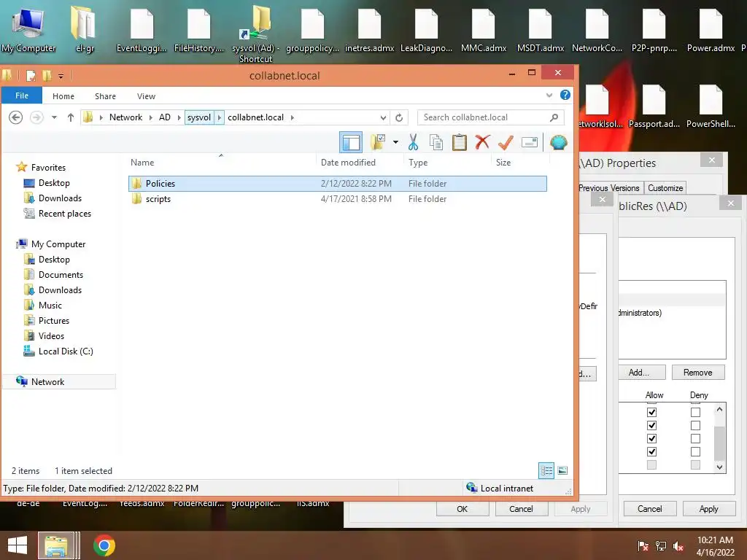Select Local Disk (C:) in navigation pane

(65, 351)
